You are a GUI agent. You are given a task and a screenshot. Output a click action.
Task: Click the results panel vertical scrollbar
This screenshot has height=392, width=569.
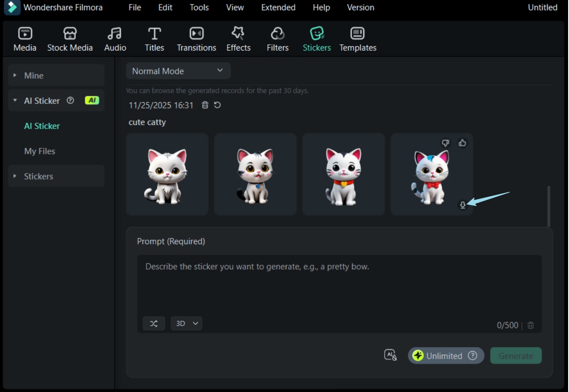point(549,207)
